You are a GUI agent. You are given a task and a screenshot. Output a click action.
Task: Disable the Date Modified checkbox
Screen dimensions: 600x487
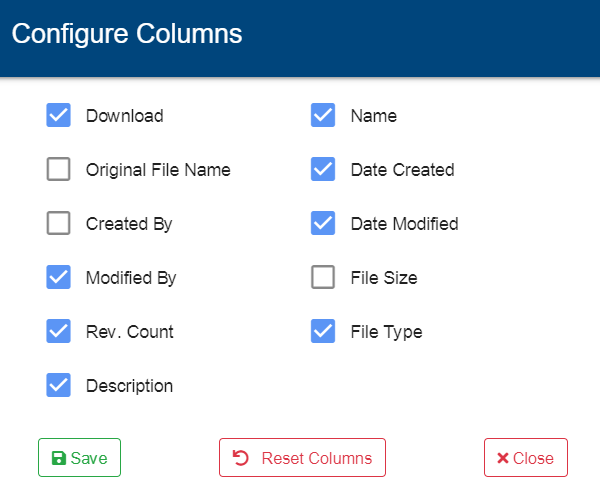(x=323, y=223)
